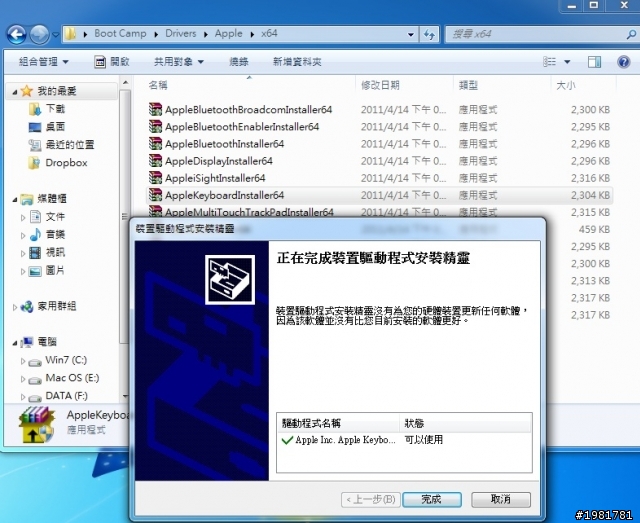
Task: Select the DATA (F:) drive
Action: click(x=66, y=396)
